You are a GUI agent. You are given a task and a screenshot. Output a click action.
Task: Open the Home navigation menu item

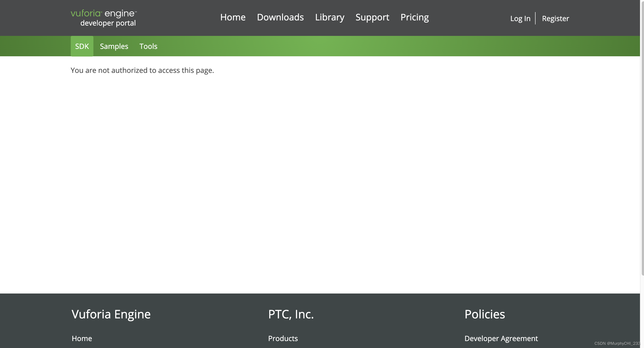(x=232, y=17)
